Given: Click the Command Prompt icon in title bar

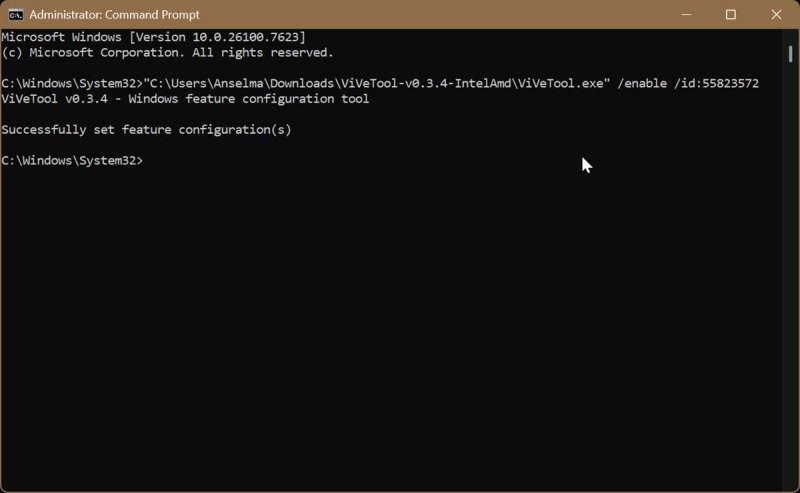Looking at the screenshot, I should click(16, 15).
